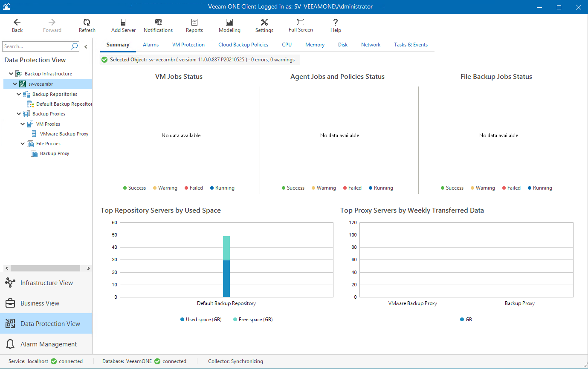588x369 pixels.
Task: Collapse the Backup Repositories chevron
Action: [19, 94]
